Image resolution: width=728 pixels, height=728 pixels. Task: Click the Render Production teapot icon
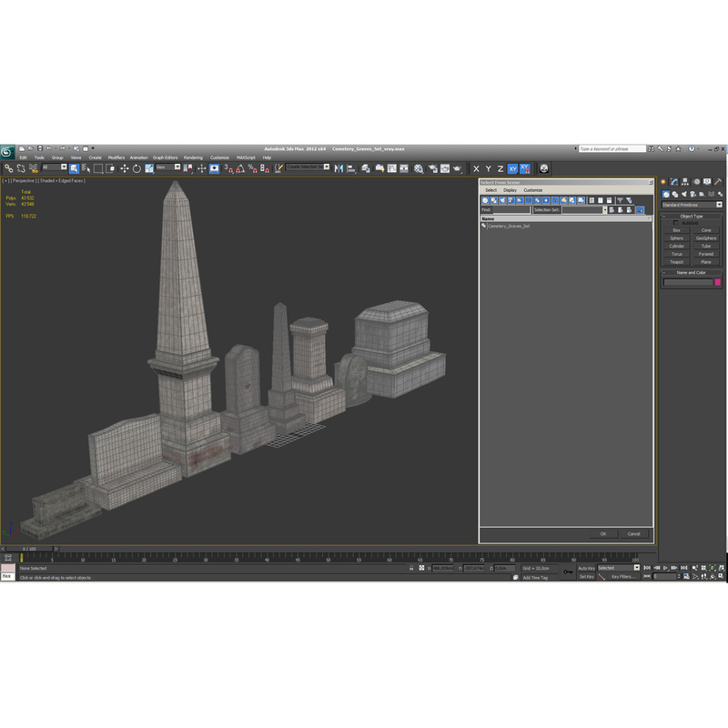pyautogui.click(x=457, y=168)
